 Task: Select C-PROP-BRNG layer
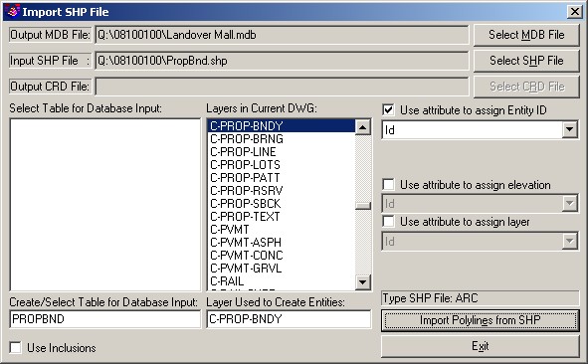(282, 139)
